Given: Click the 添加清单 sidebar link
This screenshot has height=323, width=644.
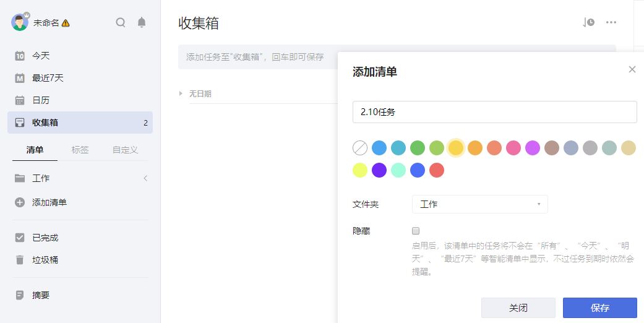Looking at the screenshot, I should coord(49,202).
